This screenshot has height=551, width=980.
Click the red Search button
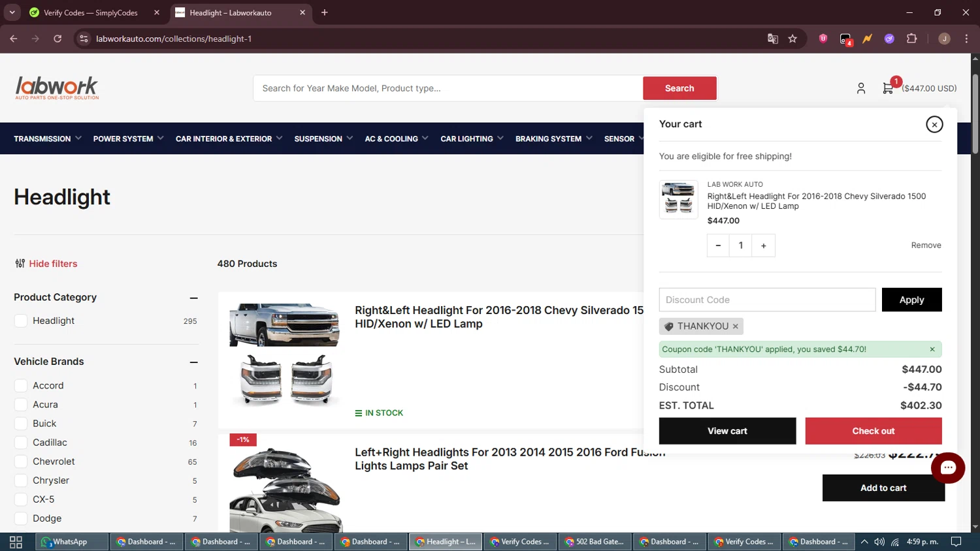point(679,88)
